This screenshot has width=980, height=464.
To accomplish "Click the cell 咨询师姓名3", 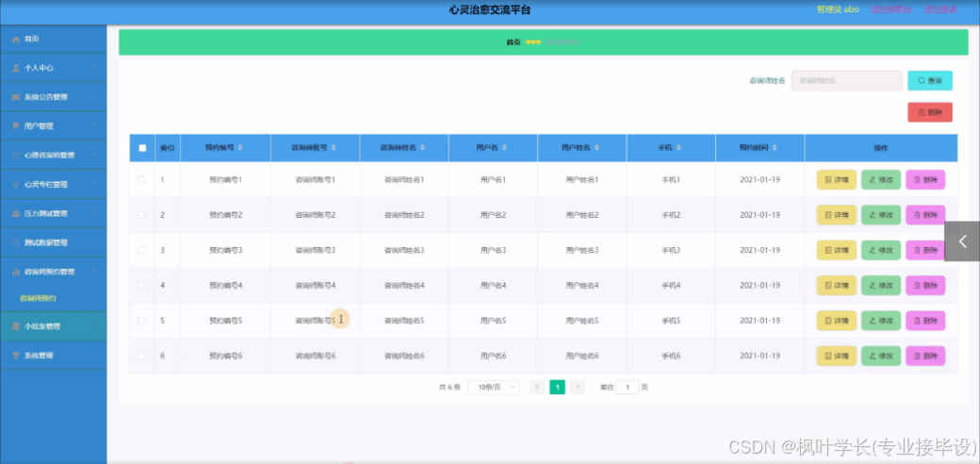I will tap(404, 250).
